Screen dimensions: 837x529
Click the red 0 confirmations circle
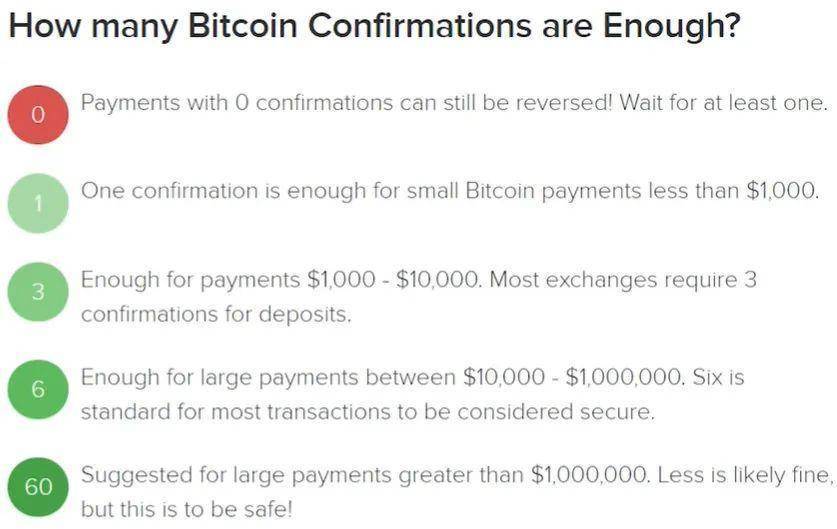(x=38, y=115)
